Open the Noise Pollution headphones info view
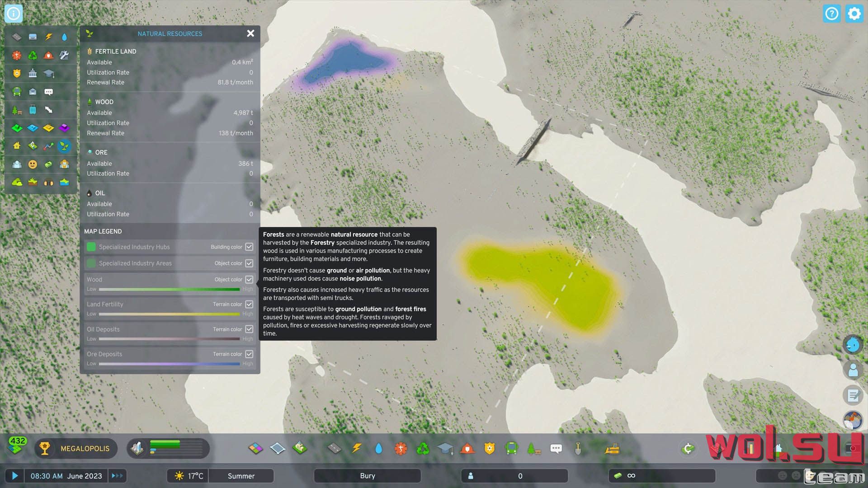This screenshot has height=488, width=868. [x=48, y=183]
